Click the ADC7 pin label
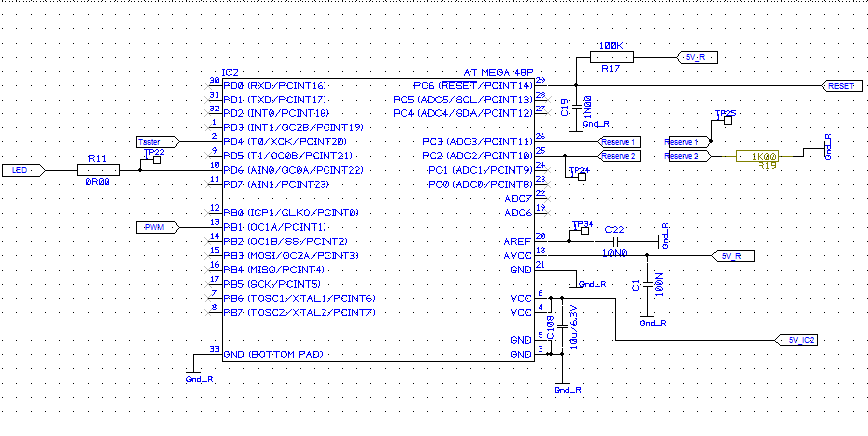Screen dimensions: 868x436 pyautogui.click(x=518, y=199)
